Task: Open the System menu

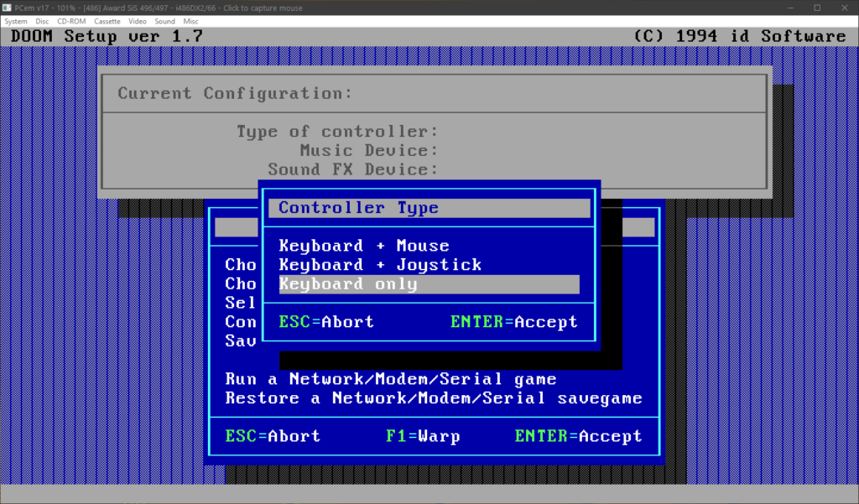Action: click(x=16, y=21)
